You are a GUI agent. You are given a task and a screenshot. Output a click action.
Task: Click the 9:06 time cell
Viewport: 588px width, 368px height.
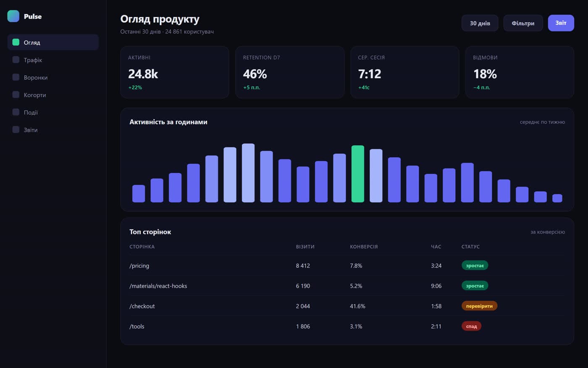[x=436, y=286]
